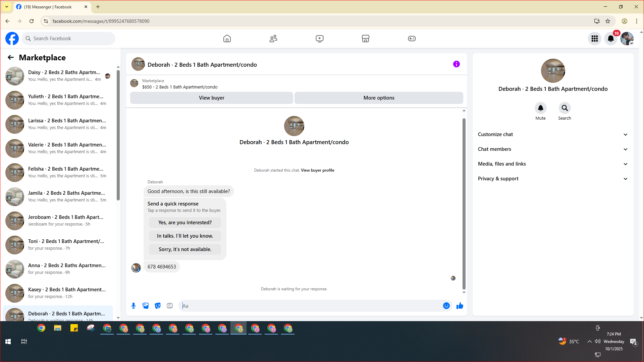Viewport: 644px width, 362px height.
Task: Reload the Messenger page
Action: tap(32, 21)
